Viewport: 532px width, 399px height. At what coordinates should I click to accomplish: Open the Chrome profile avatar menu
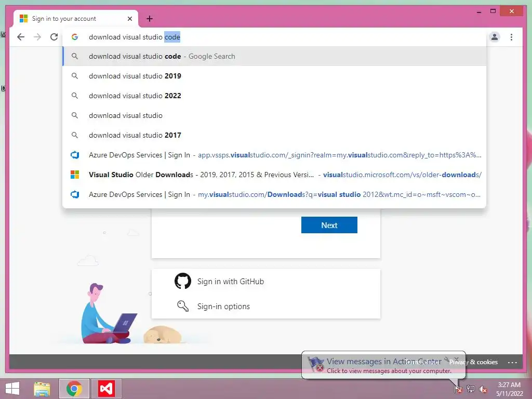[x=495, y=37]
